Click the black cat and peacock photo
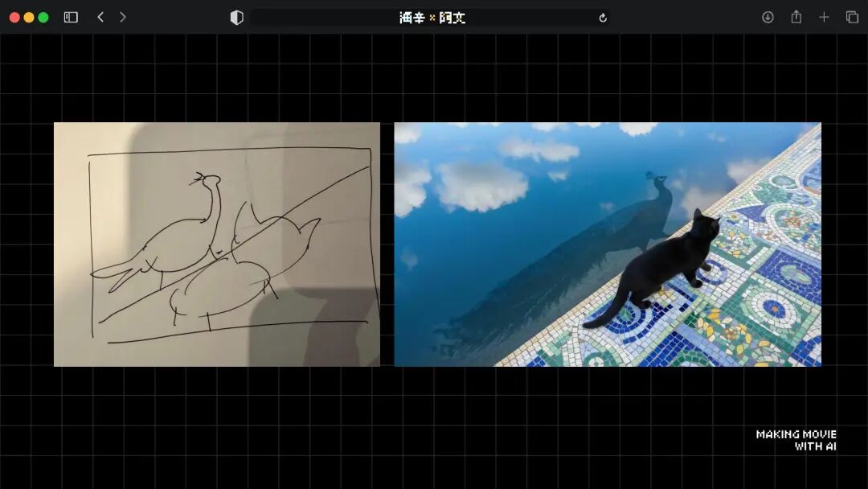Image resolution: width=868 pixels, height=489 pixels. pyautogui.click(x=607, y=243)
